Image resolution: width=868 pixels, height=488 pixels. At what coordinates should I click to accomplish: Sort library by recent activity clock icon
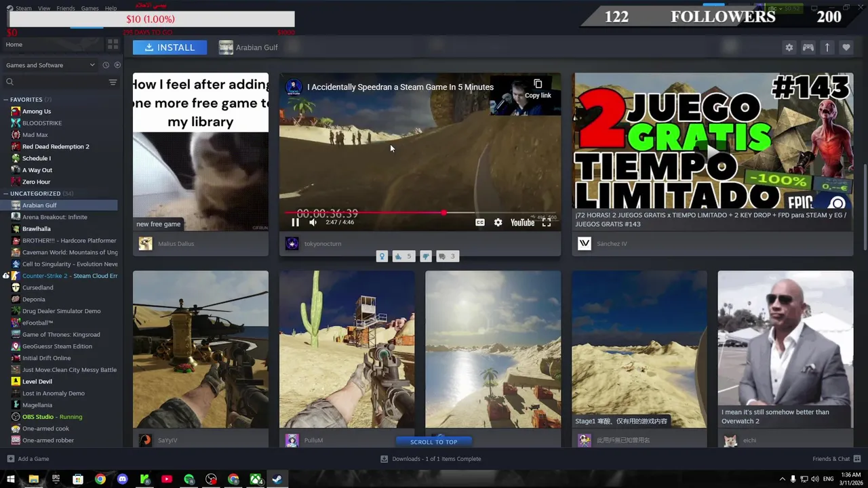106,65
